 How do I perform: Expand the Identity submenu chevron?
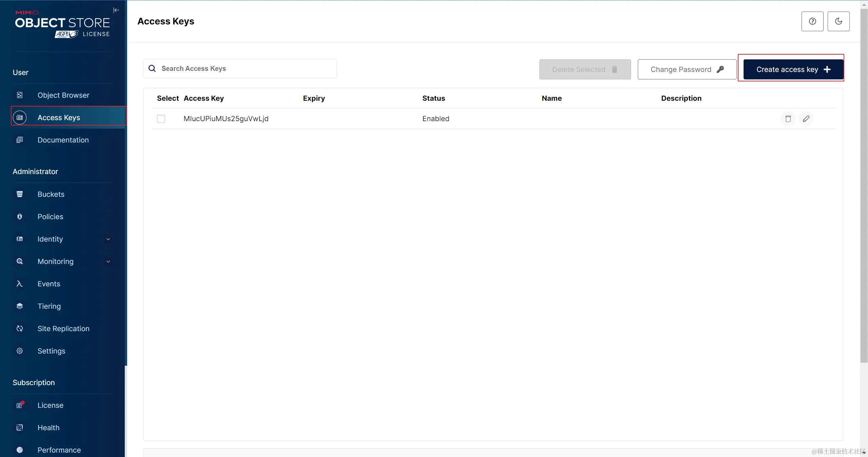click(x=108, y=239)
